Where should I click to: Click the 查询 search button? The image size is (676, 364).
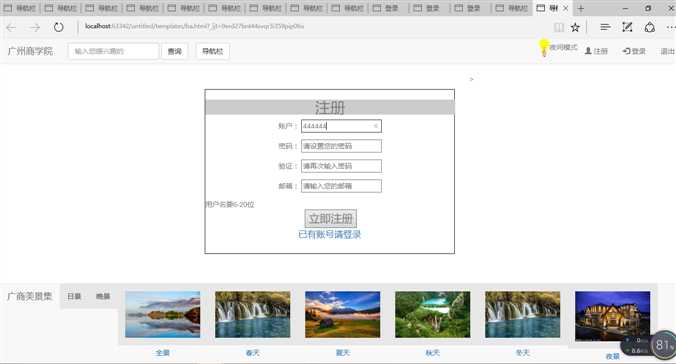pyautogui.click(x=175, y=51)
